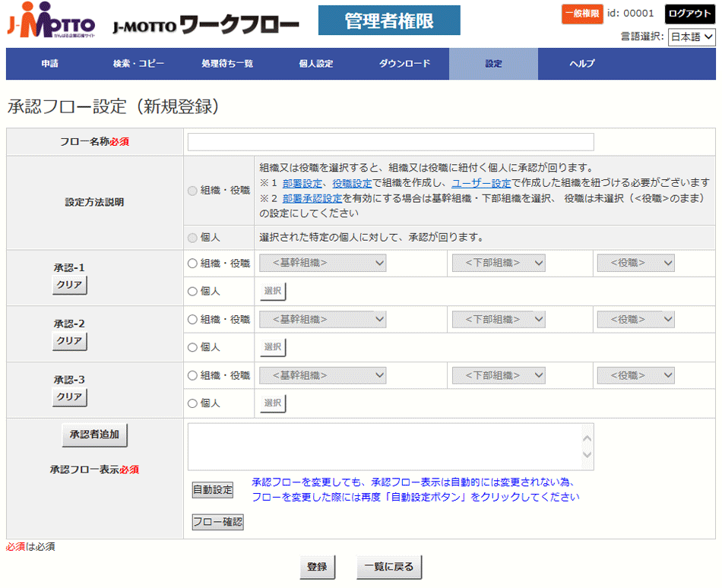Viewport: 722px width, 588px height.
Task: Open 下部組織 dropdown in 承認-2 row
Action: pyautogui.click(x=499, y=320)
